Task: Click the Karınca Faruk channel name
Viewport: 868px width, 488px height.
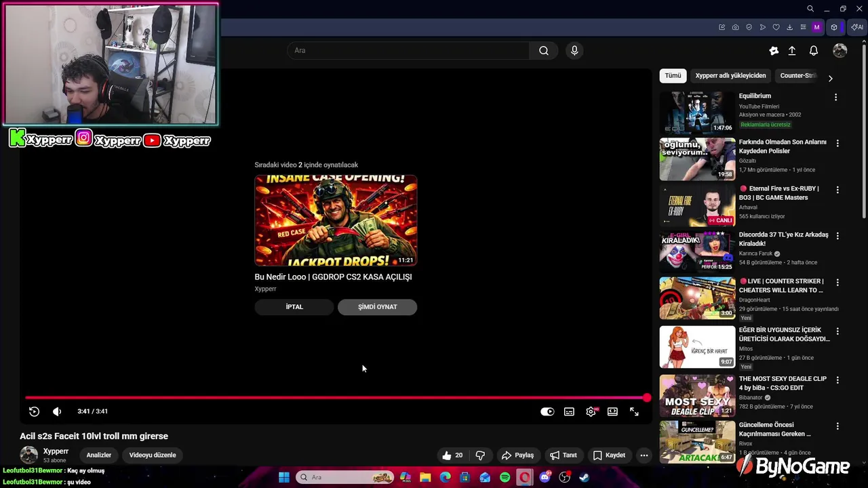Action: pyautogui.click(x=756, y=253)
